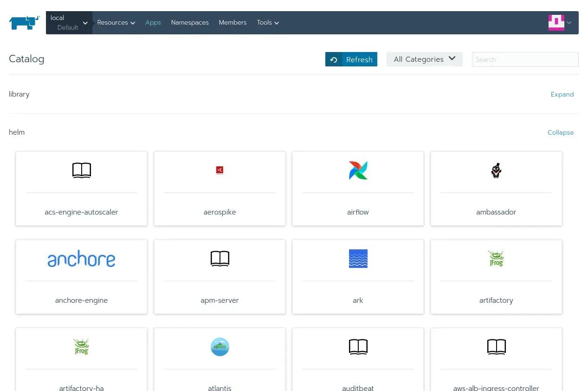
Task: Click the helm section title
Action: [x=17, y=132]
